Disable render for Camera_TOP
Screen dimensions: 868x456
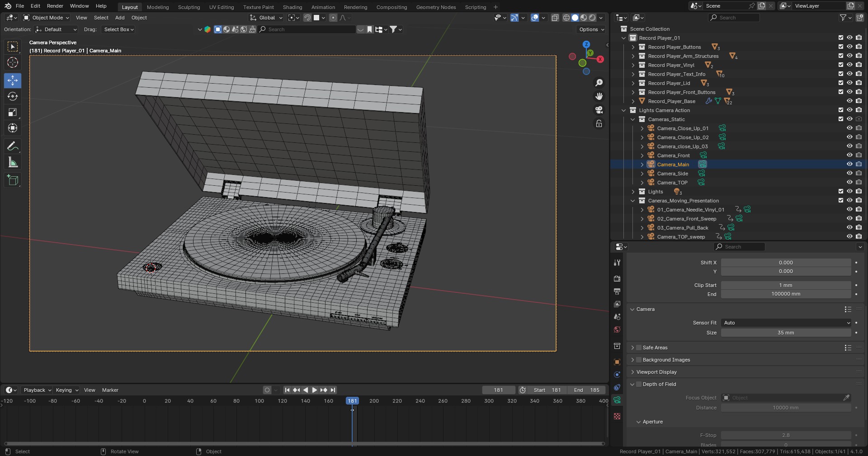859,182
